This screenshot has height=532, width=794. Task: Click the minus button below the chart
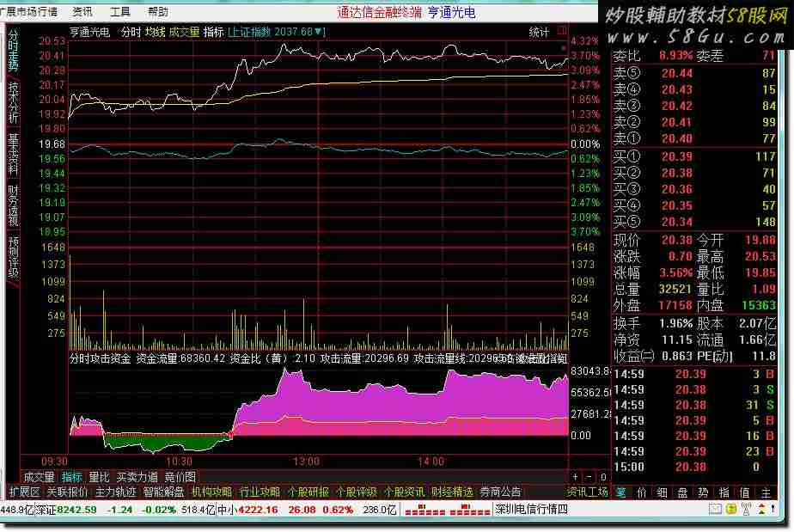(588, 477)
